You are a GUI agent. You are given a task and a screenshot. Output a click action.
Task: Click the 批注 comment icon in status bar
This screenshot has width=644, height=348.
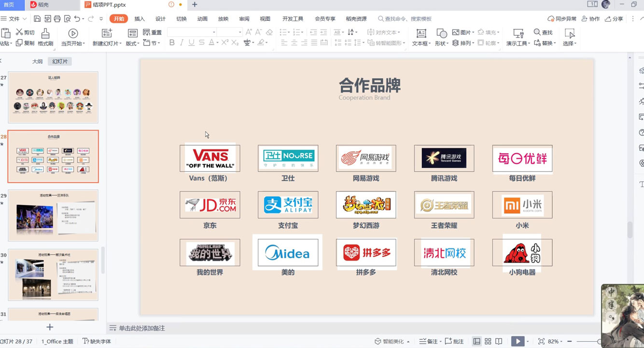(454, 341)
